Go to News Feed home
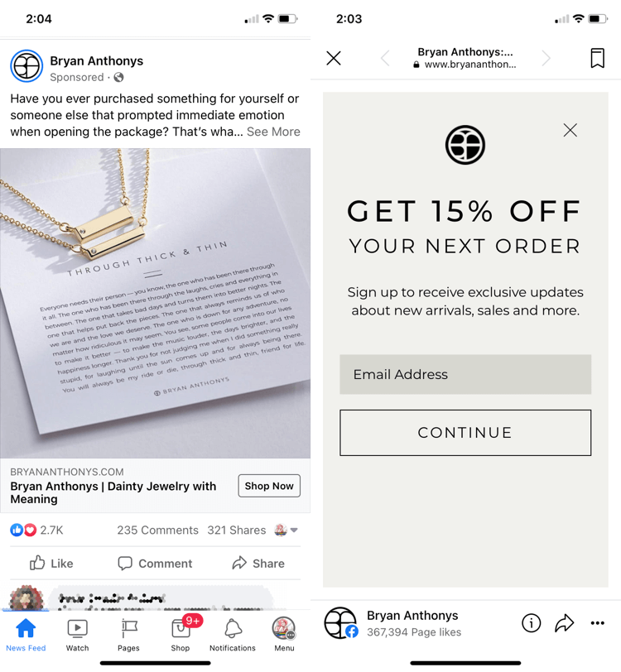Viewport: 621px width, 672px height. tap(26, 636)
